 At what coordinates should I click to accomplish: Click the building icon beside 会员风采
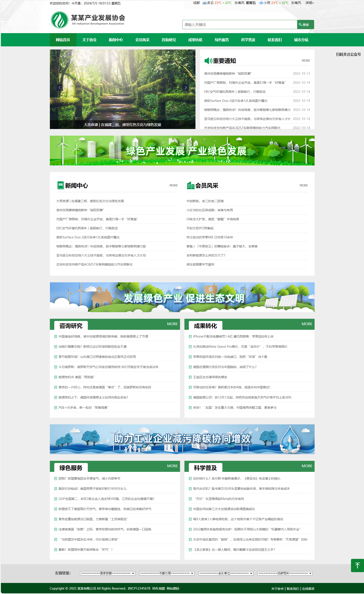tap(190, 185)
